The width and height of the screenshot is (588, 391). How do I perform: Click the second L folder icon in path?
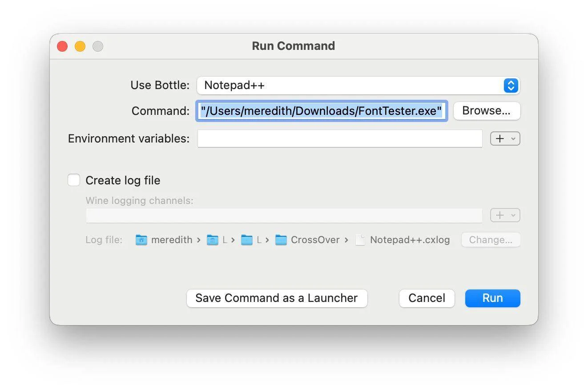[246, 240]
